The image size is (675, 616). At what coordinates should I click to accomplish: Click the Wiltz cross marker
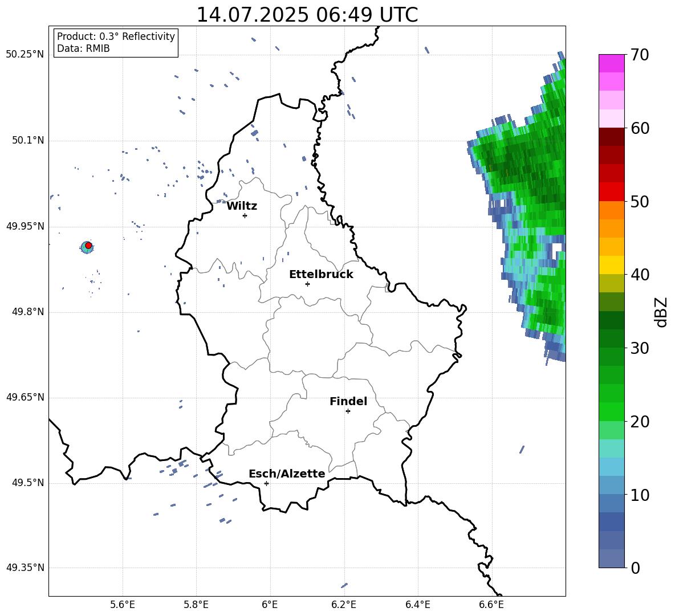click(245, 215)
